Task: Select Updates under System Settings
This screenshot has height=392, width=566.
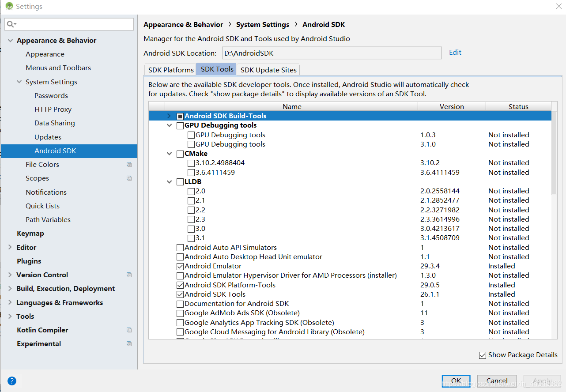Action: tap(48, 137)
